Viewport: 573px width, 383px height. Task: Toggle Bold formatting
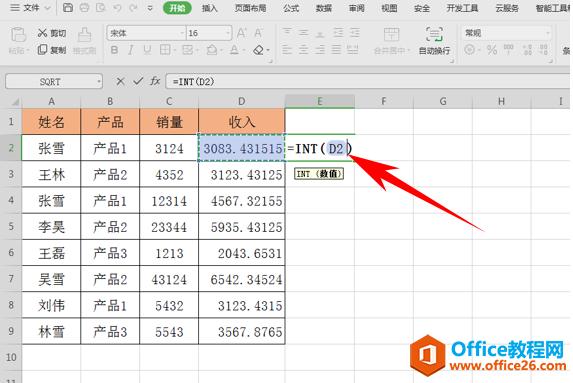tap(114, 50)
